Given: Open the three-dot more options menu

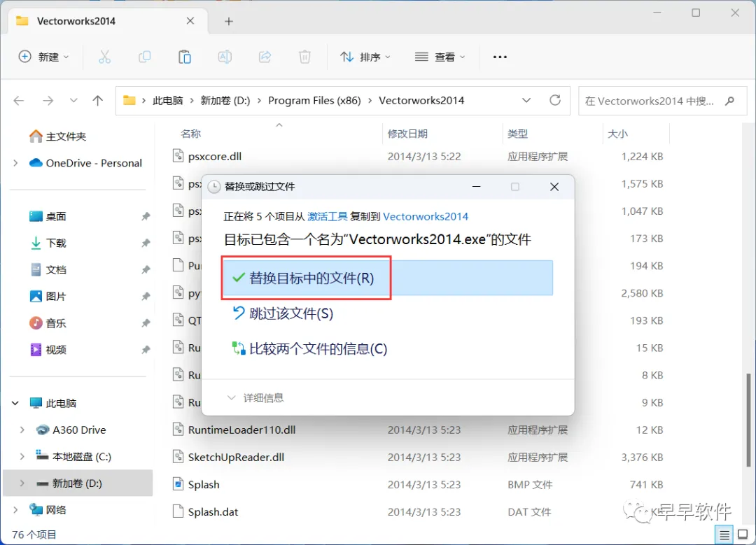Looking at the screenshot, I should click(500, 57).
